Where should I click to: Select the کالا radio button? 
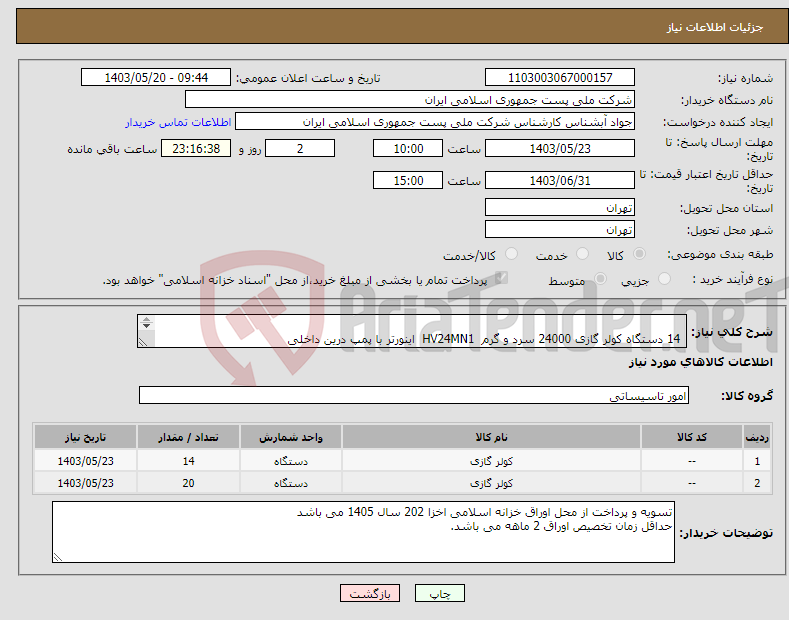point(640,254)
